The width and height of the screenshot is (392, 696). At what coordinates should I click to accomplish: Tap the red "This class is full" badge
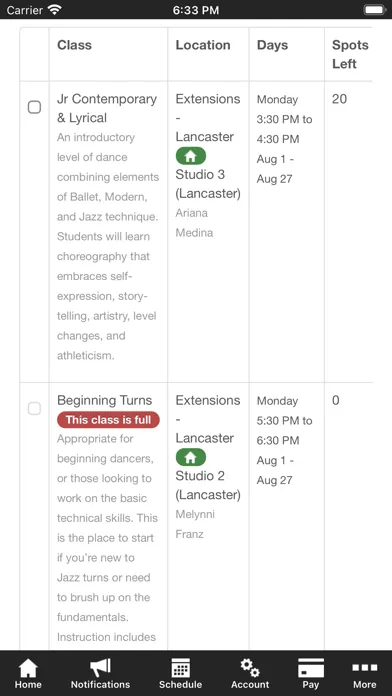(108, 420)
